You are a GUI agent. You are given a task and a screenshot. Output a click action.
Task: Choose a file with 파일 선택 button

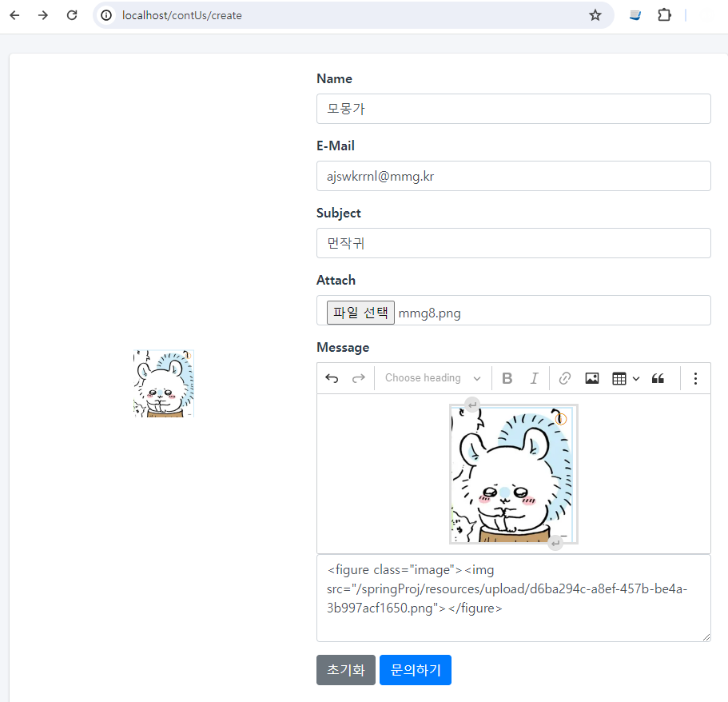coord(360,313)
